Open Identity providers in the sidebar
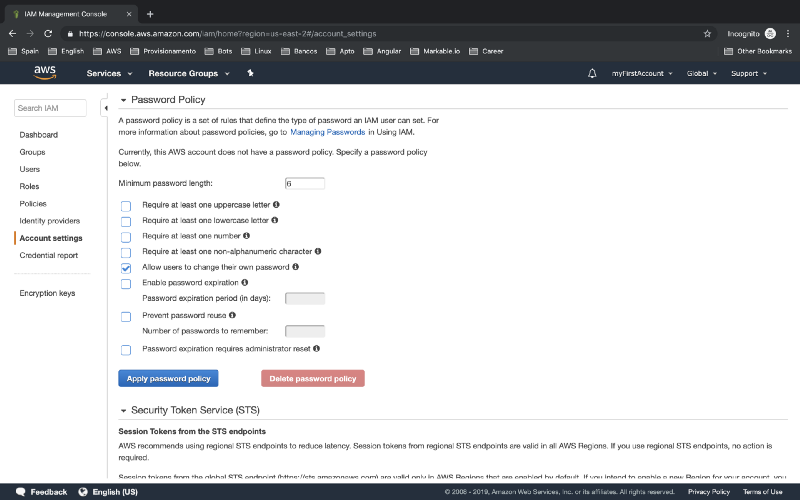The height and width of the screenshot is (500, 800). pos(49,221)
